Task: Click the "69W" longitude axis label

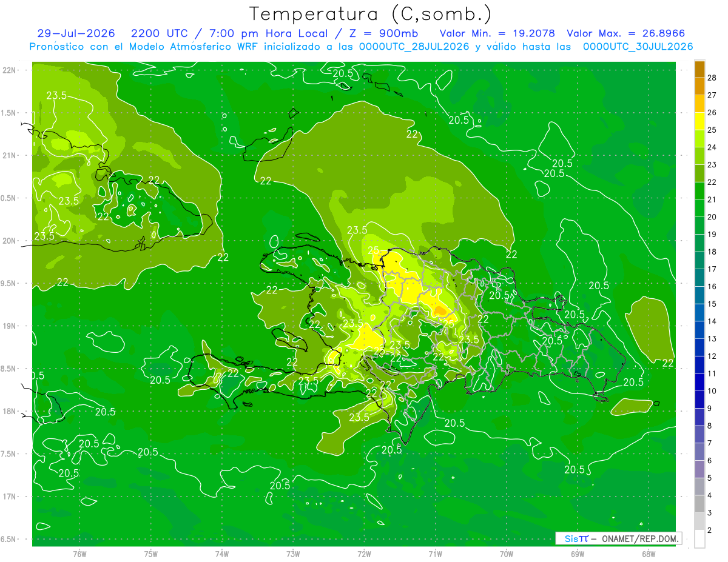Action: coord(578,554)
